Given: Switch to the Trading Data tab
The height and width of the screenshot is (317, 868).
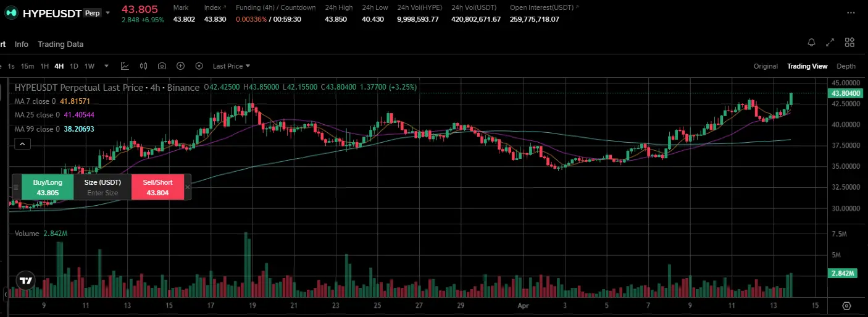Looking at the screenshot, I should (61, 44).
